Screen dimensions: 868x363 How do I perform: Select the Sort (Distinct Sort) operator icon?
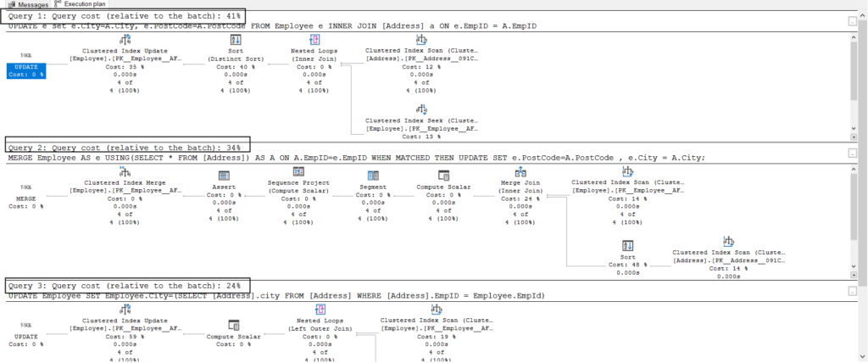(226, 40)
